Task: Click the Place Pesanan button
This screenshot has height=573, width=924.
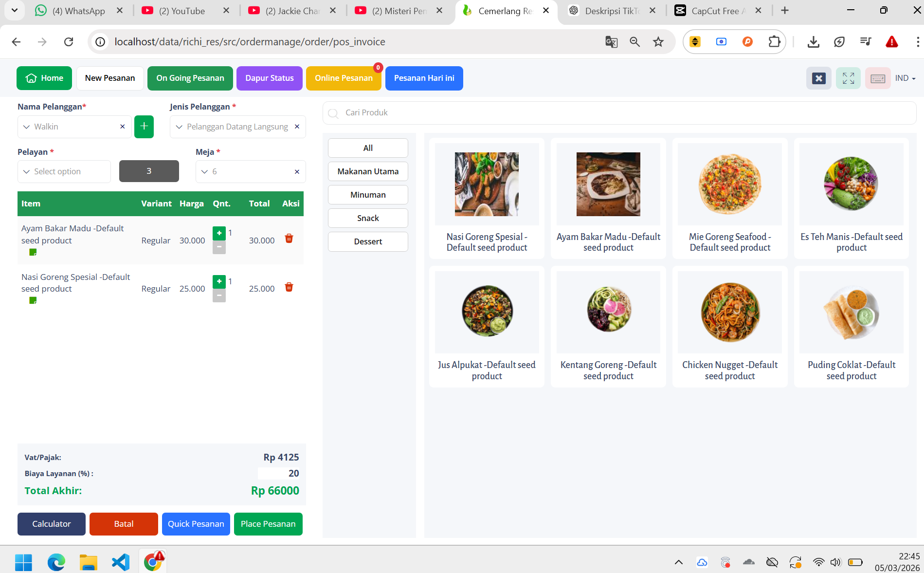Action: click(x=268, y=524)
